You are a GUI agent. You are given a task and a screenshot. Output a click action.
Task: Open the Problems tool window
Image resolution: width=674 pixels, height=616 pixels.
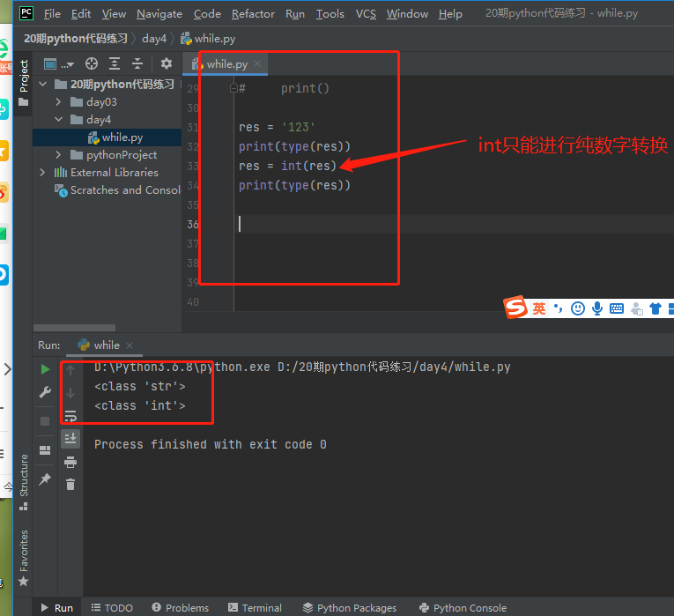[x=181, y=608]
